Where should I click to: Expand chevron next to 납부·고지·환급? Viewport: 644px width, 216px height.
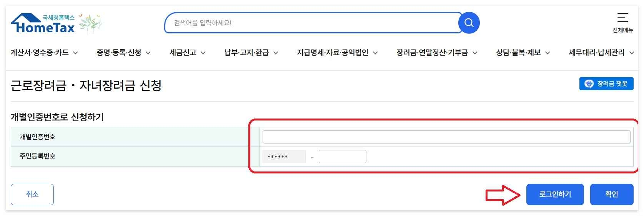pyautogui.click(x=276, y=53)
